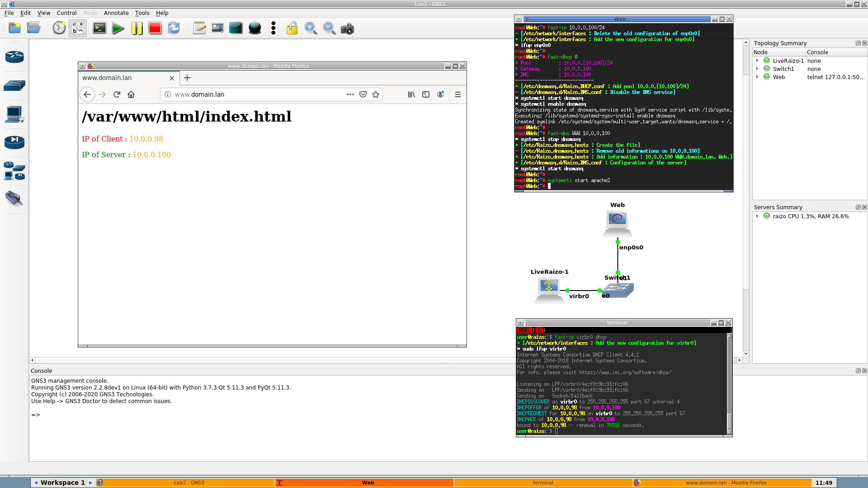Expand Web node in Topology Summary
Screen dimensions: 868x488
(x=757, y=77)
